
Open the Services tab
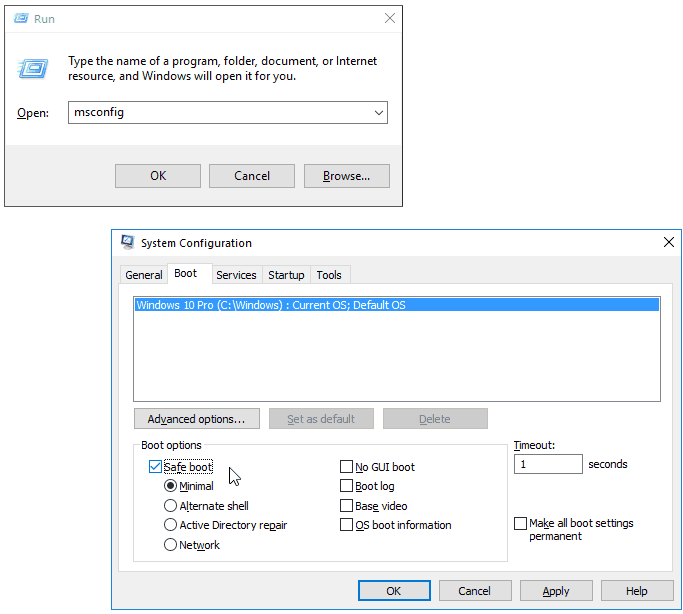click(236, 275)
